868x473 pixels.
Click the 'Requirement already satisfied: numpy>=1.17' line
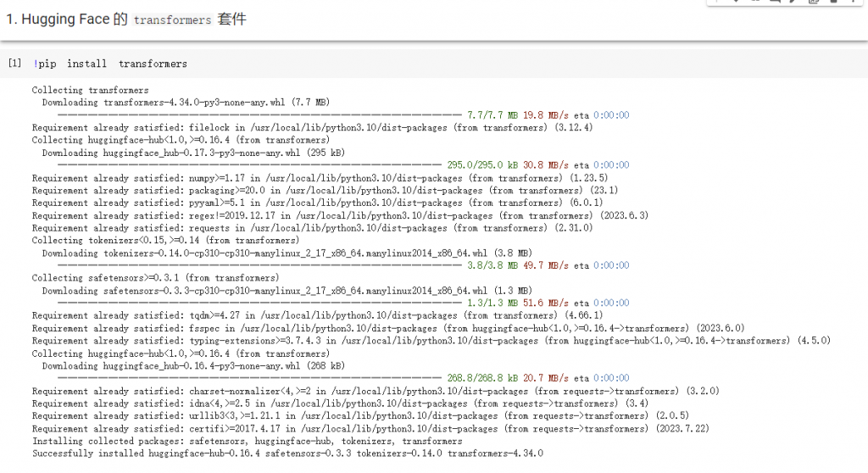(320, 178)
